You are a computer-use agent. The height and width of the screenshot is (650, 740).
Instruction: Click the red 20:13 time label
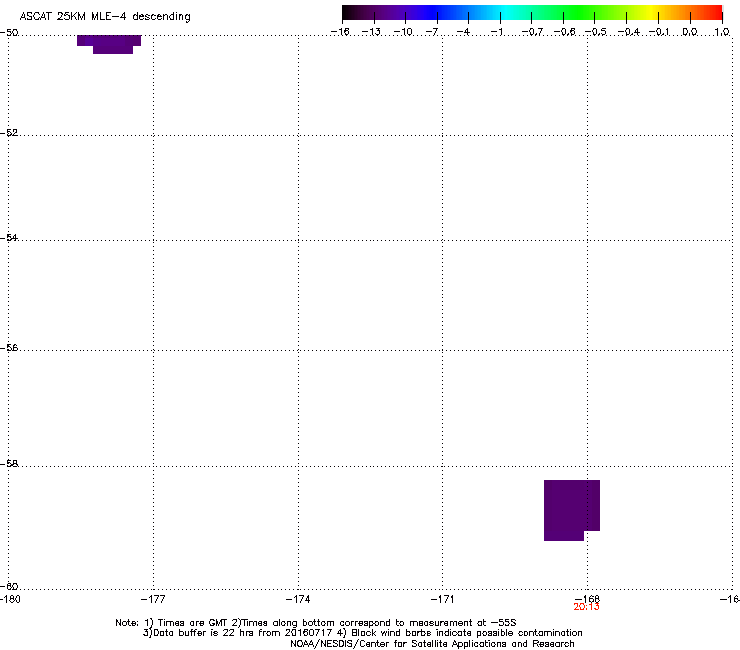tap(586, 607)
